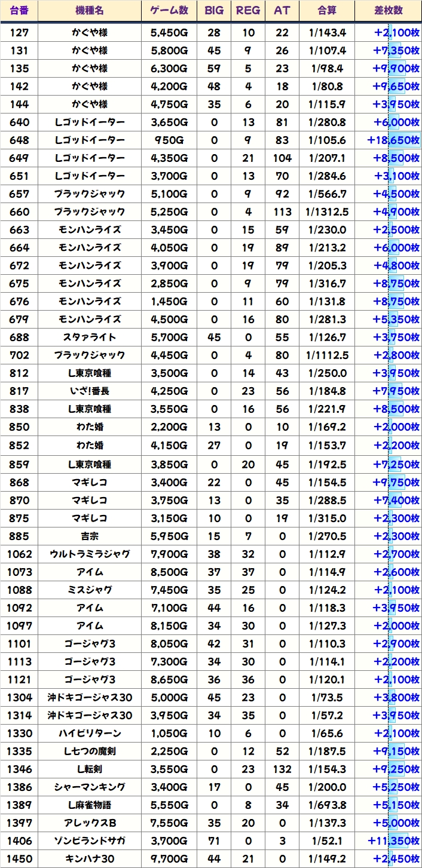The height and width of the screenshot is (868, 422).
Task: Click the AT column header
Action: click(x=282, y=11)
